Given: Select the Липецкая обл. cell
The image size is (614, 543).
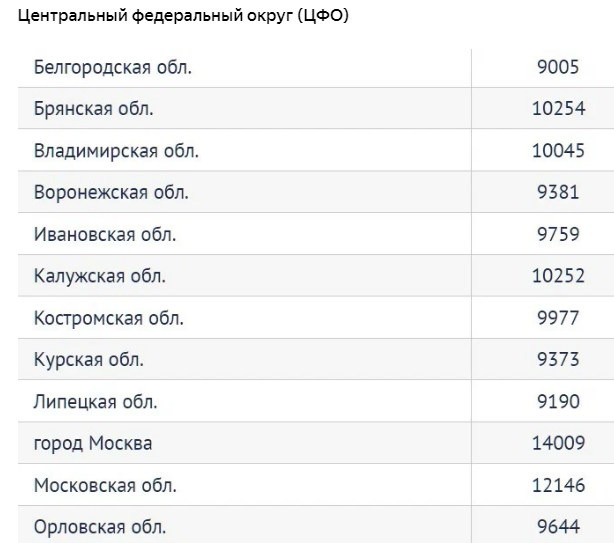Looking at the screenshot, I should click(x=96, y=402).
